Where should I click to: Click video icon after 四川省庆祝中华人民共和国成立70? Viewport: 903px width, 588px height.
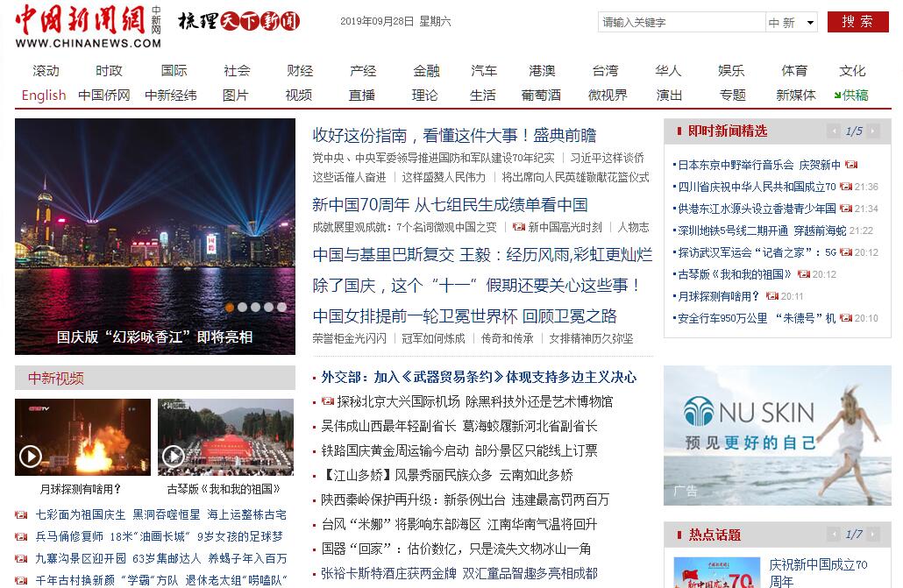tap(846, 187)
